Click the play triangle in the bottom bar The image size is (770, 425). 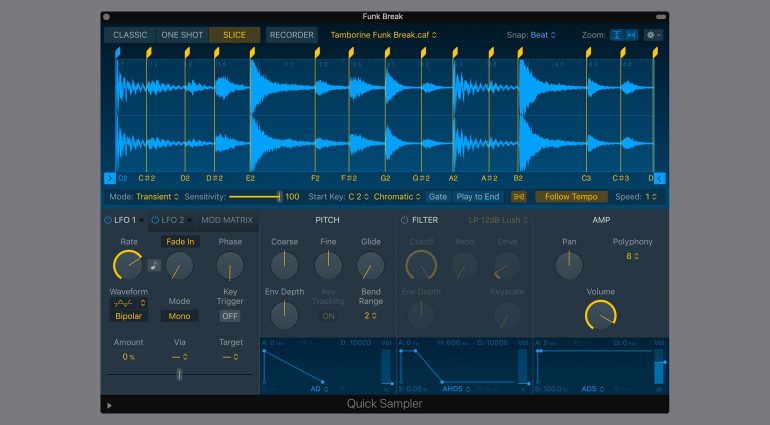(109, 405)
